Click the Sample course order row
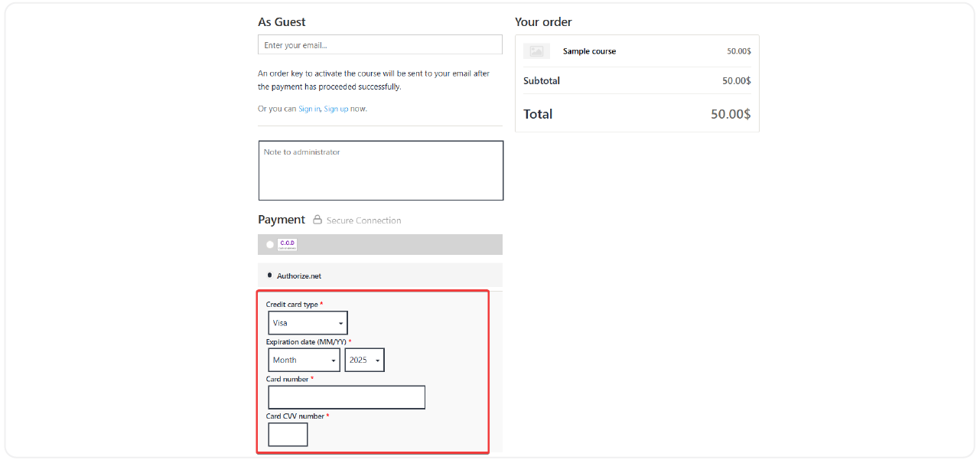980x460 pixels. 637,51
